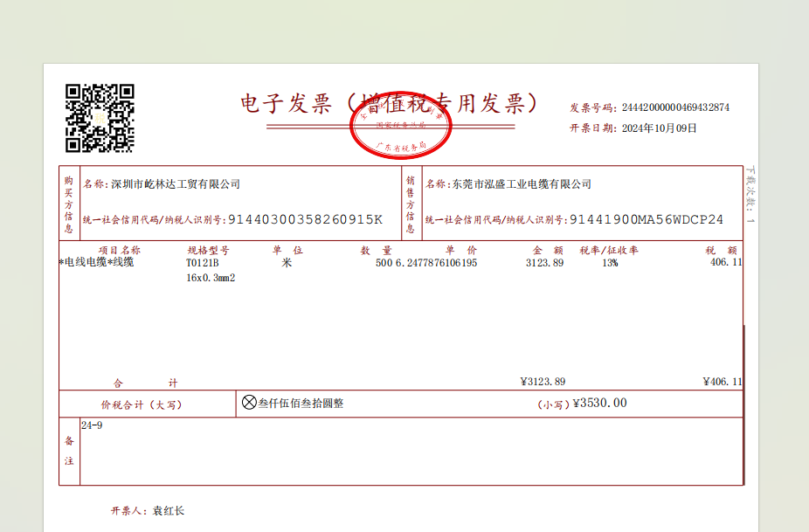Click the 金额 column header

pyautogui.click(x=548, y=250)
